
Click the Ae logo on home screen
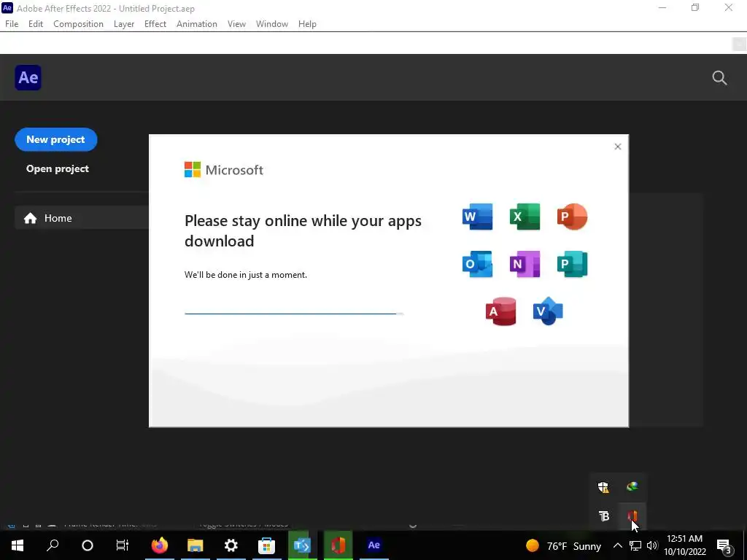tap(28, 77)
